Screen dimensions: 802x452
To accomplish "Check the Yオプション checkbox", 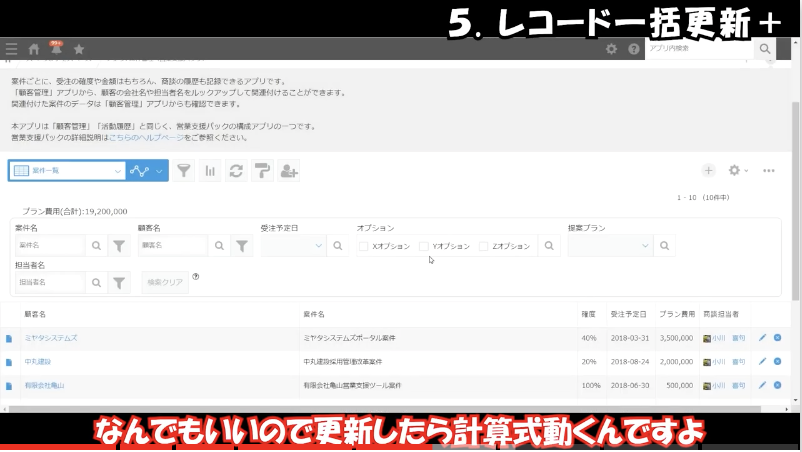I will [424, 246].
